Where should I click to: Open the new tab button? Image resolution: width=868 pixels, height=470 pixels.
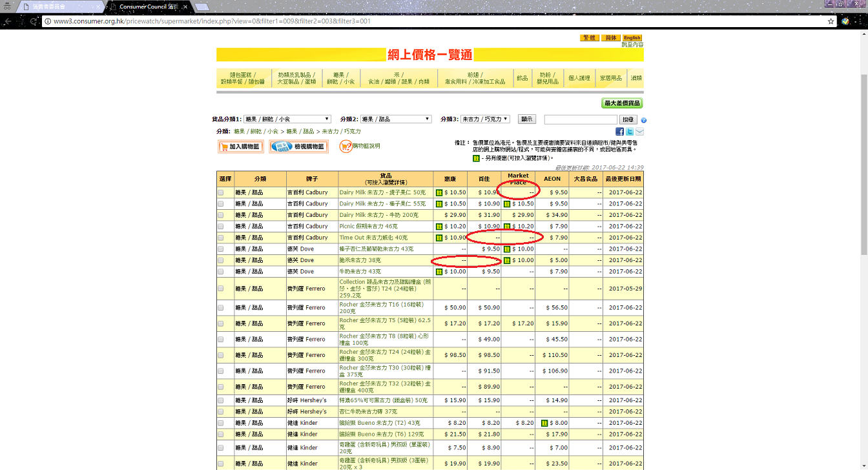(201, 7)
